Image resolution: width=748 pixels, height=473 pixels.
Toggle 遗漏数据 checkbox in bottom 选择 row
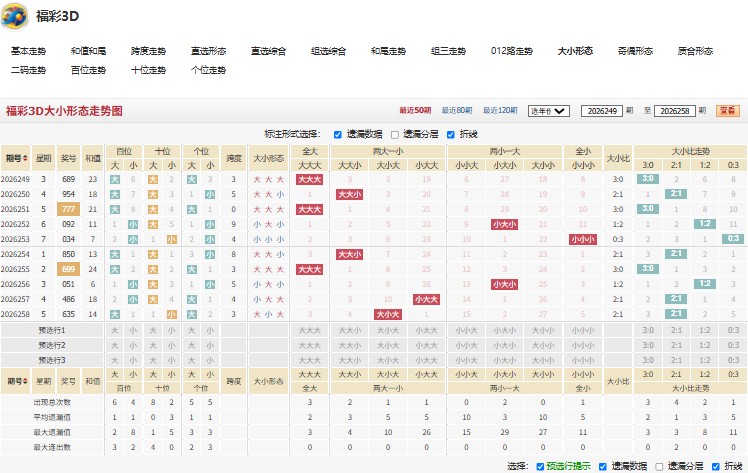[603, 466]
